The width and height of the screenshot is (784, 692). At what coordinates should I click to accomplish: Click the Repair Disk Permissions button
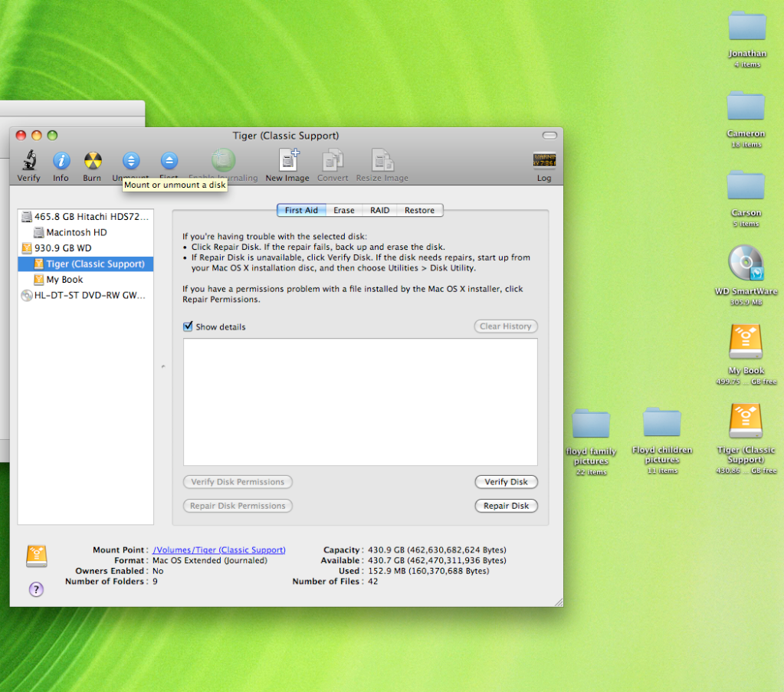pos(238,506)
